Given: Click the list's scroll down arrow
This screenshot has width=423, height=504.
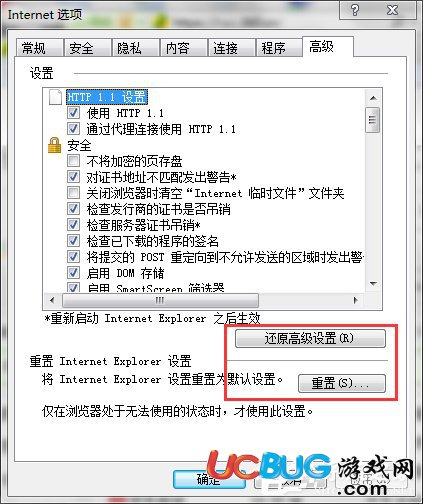Looking at the screenshot, I should pyautogui.click(x=373, y=284).
